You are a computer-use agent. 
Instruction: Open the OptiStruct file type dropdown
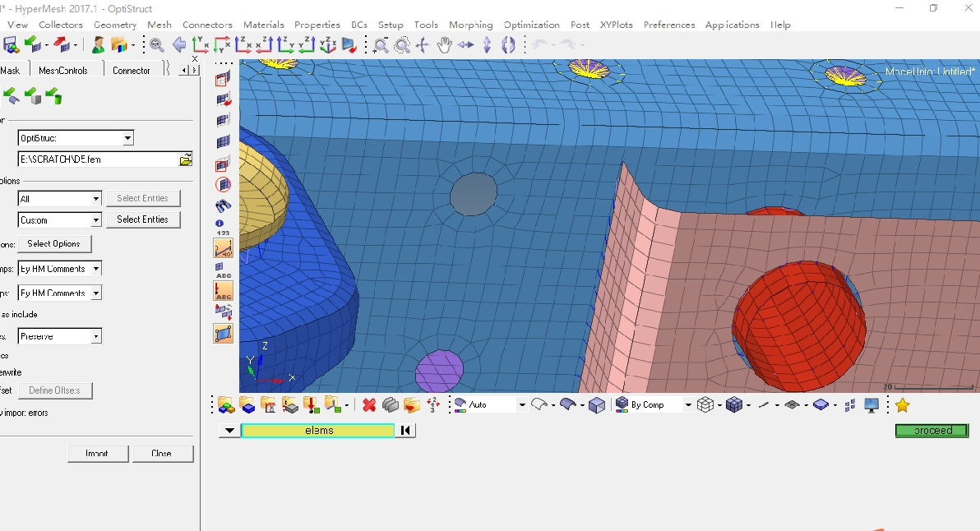click(127, 138)
